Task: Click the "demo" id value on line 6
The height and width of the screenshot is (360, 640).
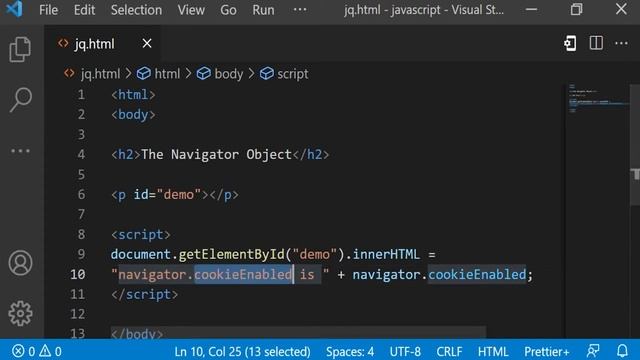Action: coord(179,195)
